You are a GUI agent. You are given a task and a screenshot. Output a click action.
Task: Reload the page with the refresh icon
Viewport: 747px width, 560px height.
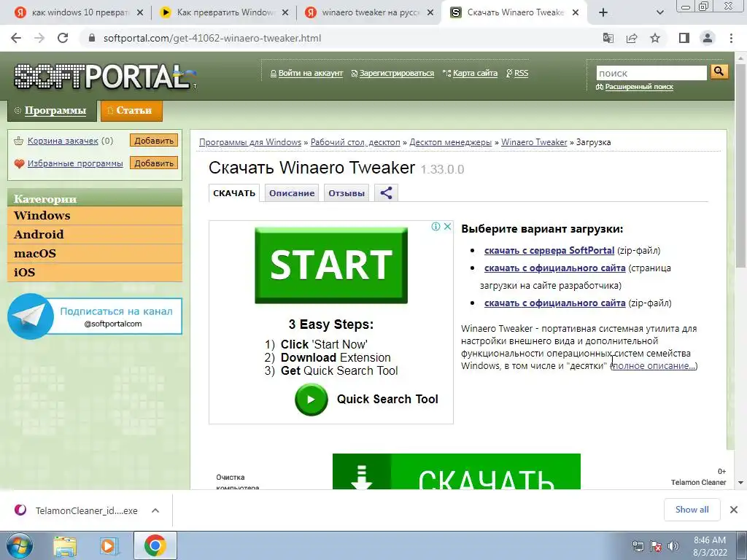(x=63, y=38)
